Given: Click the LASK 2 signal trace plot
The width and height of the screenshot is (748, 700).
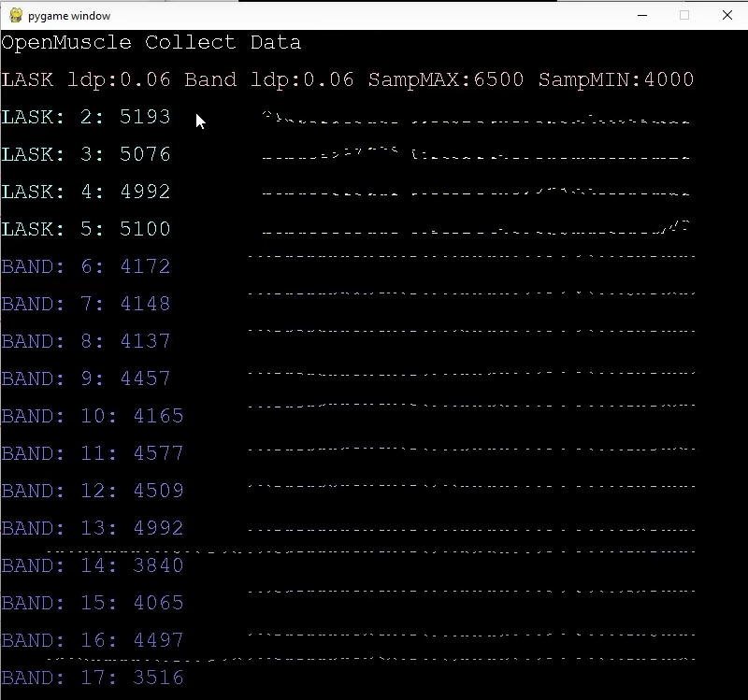Looking at the screenshot, I should pos(476,118).
